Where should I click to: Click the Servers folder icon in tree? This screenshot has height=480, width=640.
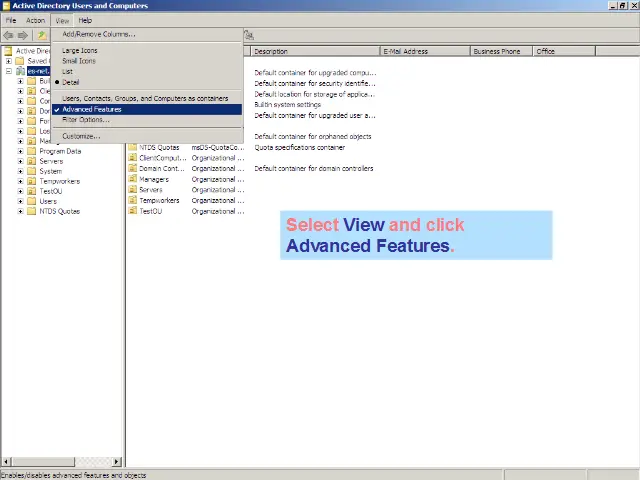pos(32,161)
